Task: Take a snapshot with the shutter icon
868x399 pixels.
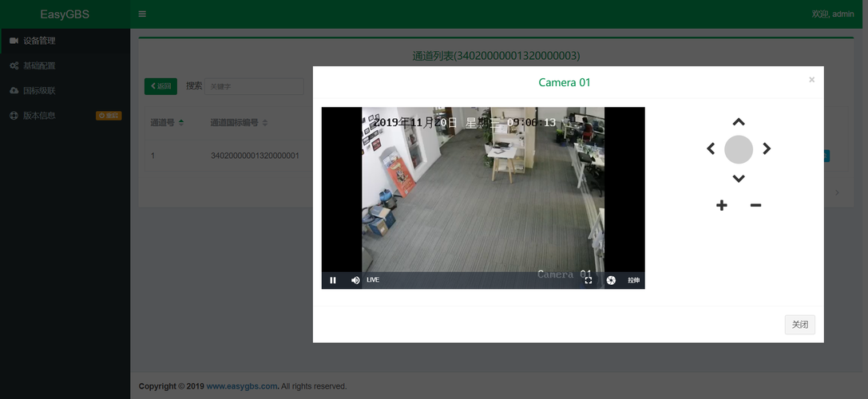Action: (611, 280)
